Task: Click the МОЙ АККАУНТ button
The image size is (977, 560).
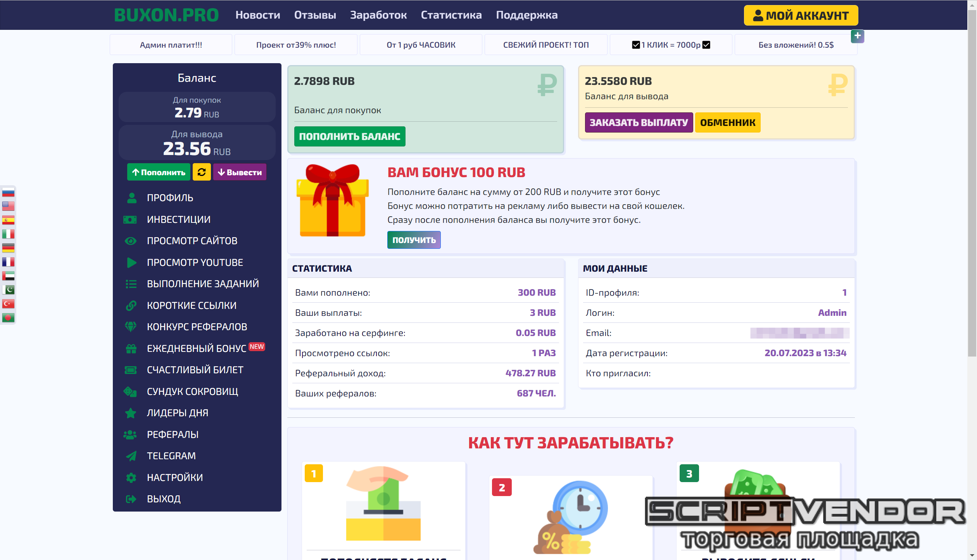Action: 801,16
